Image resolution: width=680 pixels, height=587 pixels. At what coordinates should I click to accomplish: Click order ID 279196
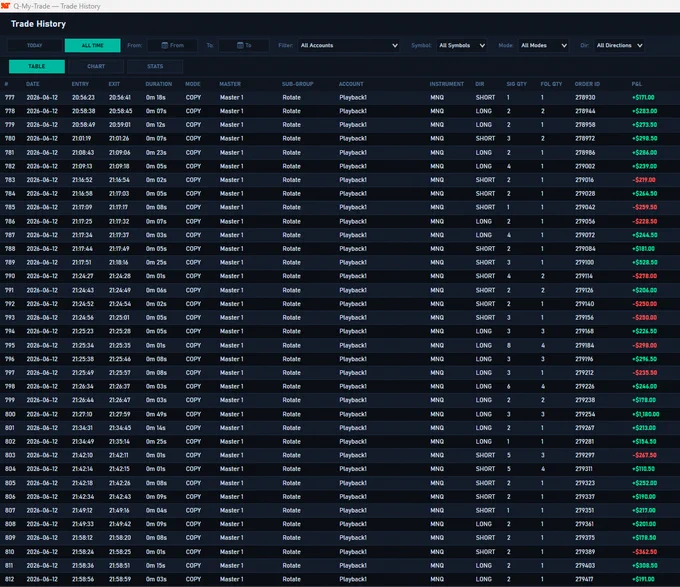[x=584, y=359]
